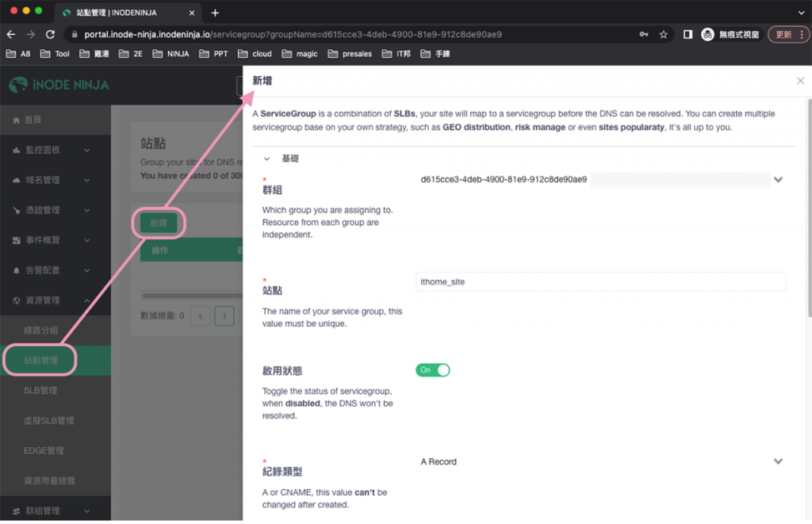Open the 雜湯 bookmark folder
Screen dimensions: 812x524
94,54
